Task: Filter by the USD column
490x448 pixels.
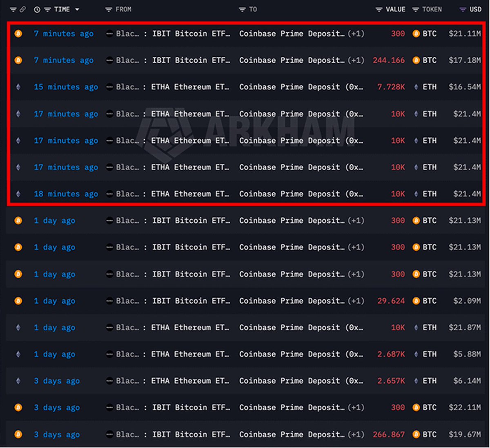Action: point(463,9)
